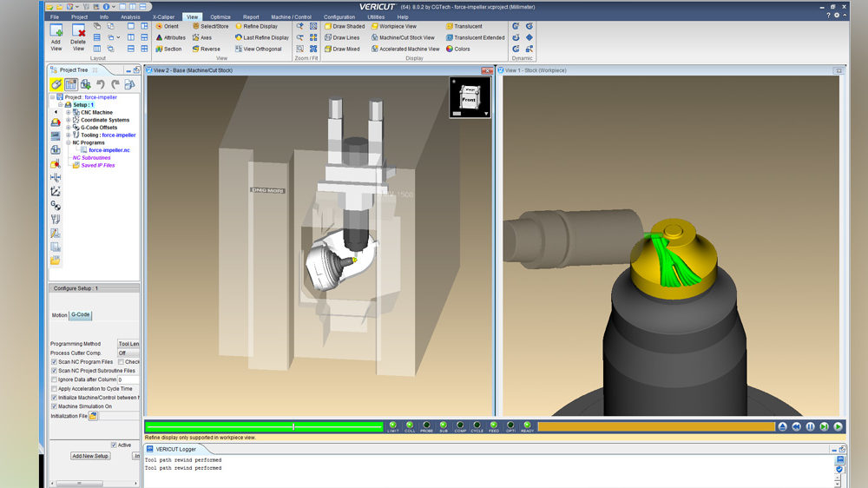Enable Translucent display
The width and height of the screenshot is (868, 488).
pyautogui.click(x=464, y=26)
